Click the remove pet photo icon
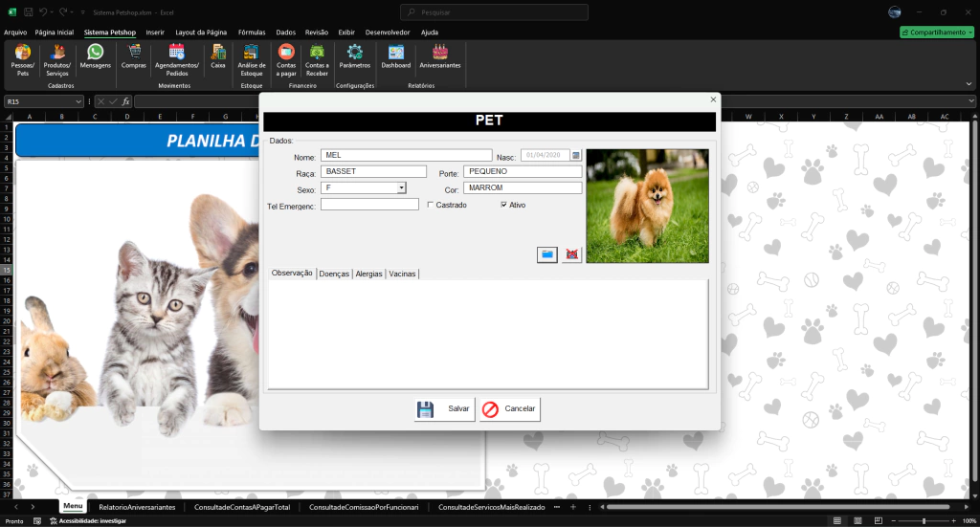Screen dimensions: 980x527 571,254
